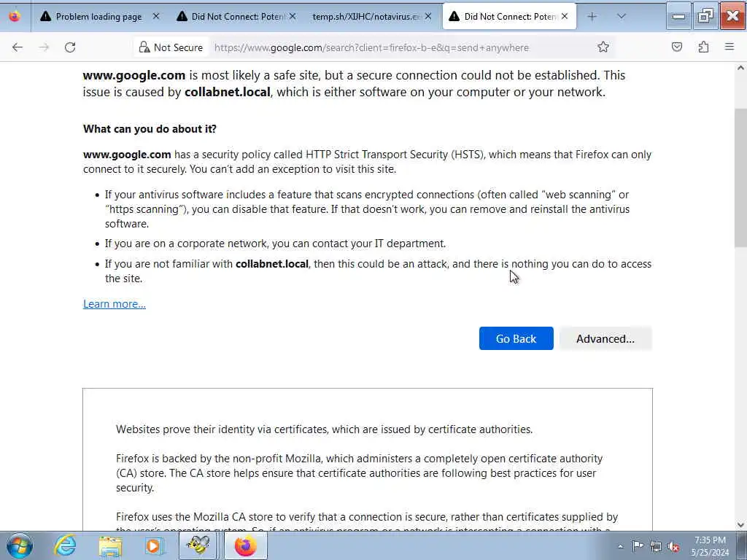Image resolution: width=747 pixels, height=560 pixels.
Task: Click the Action Center flag icon
Action: (x=638, y=546)
